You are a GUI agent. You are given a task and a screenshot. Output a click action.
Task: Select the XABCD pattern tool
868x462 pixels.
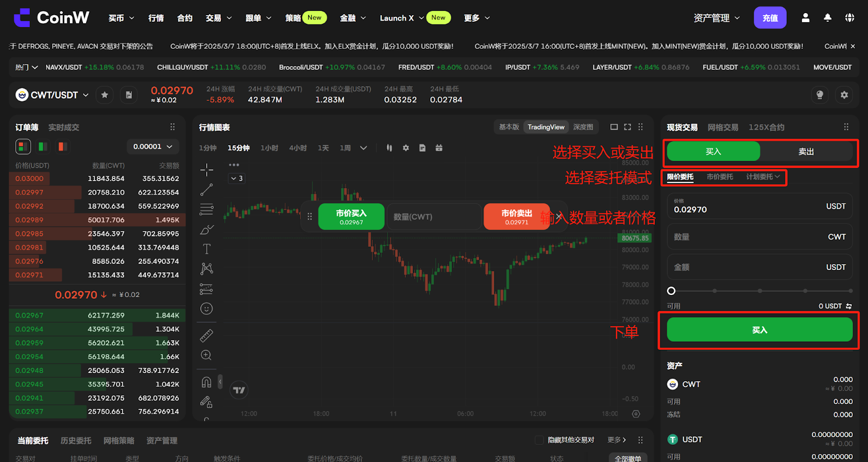pos(206,269)
